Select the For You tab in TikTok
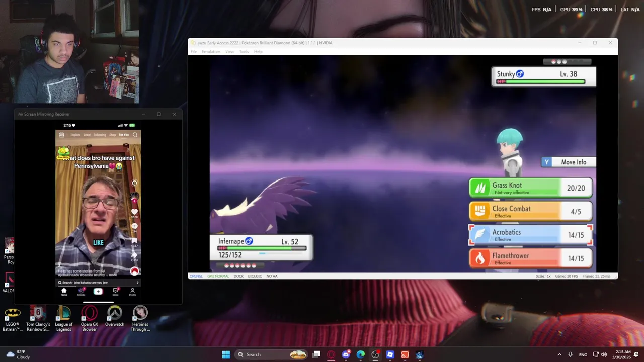Viewport: 644px width, 362px height. pos(123,135)
